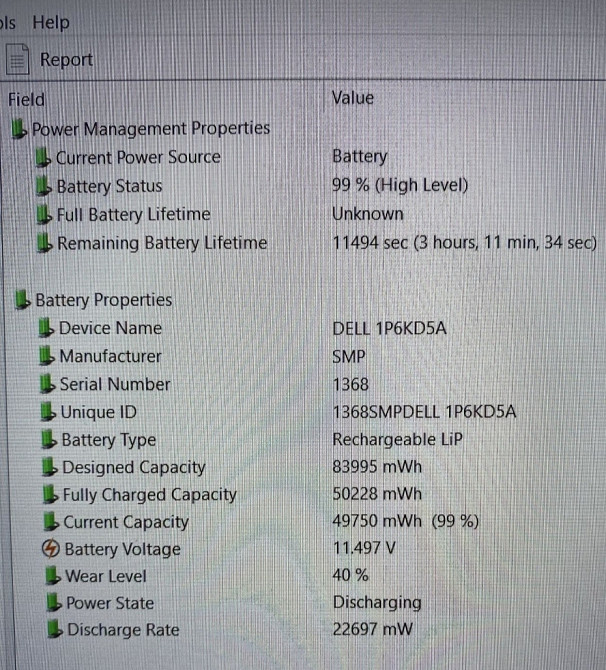Select the Battery Type field label

(109, 440)
